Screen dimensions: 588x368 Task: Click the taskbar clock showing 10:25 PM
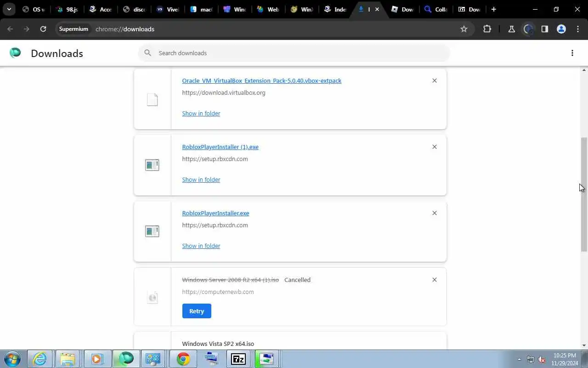pyautogui.click(x=565, y=359)
